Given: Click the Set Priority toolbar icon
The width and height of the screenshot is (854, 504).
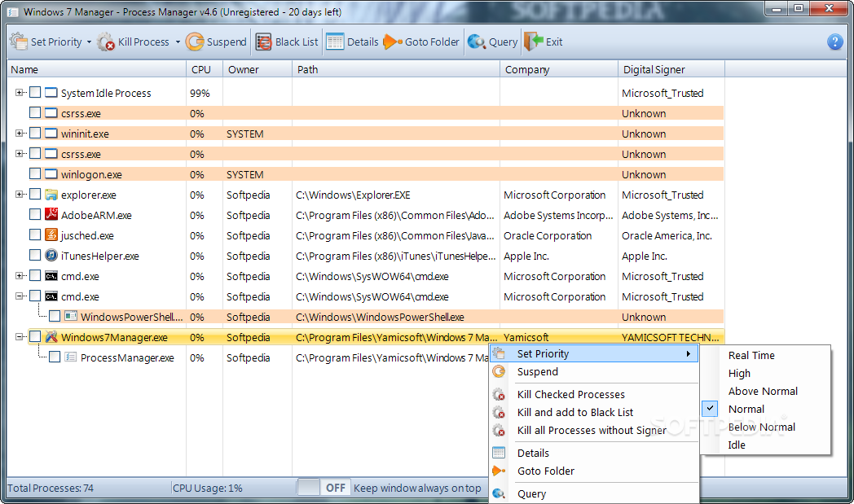Looking at the screenshot, I should tap(19, 42).
